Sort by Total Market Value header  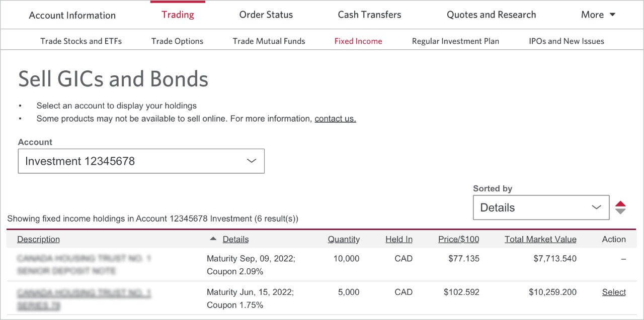click(540, 239)
